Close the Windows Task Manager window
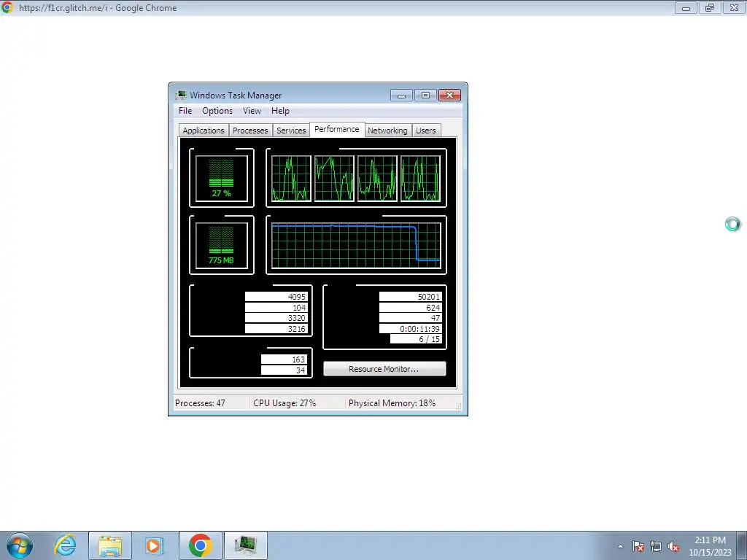747x560 pixels. [449, 96]
